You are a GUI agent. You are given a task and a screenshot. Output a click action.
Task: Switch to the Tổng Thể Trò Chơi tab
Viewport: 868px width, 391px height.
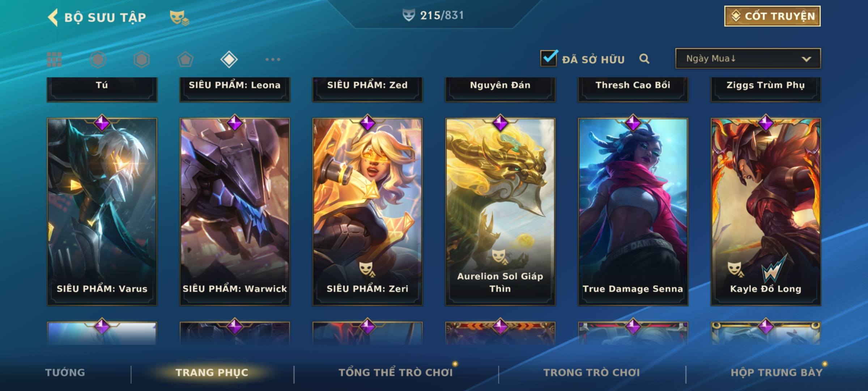pyautogui.click(x=396, y=372)
